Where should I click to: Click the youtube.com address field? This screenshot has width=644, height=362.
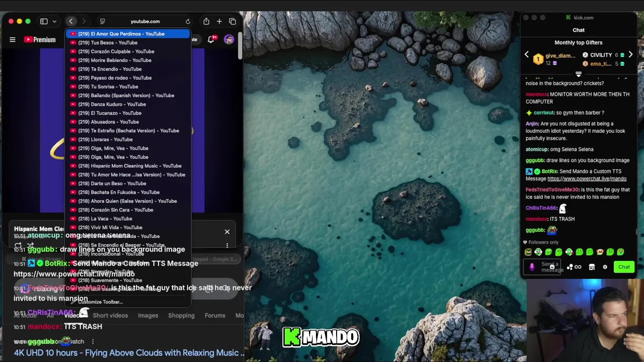[x=145, y=21]
